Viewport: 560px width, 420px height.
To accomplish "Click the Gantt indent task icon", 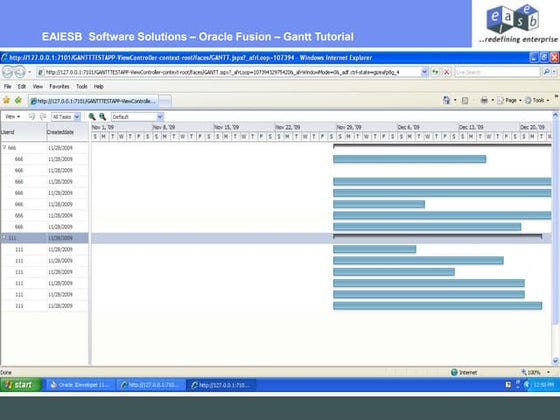I will [x=32, y=116].
